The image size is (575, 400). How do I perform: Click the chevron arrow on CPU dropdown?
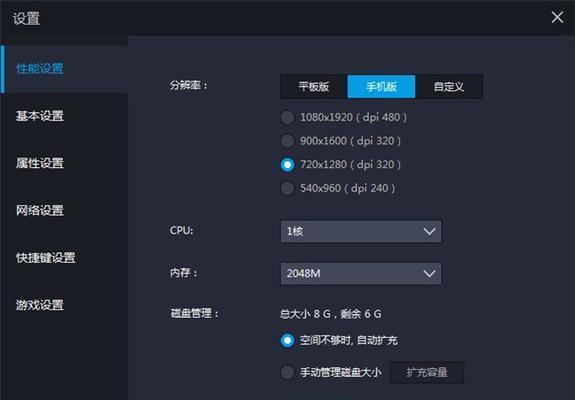pos(429,231)
